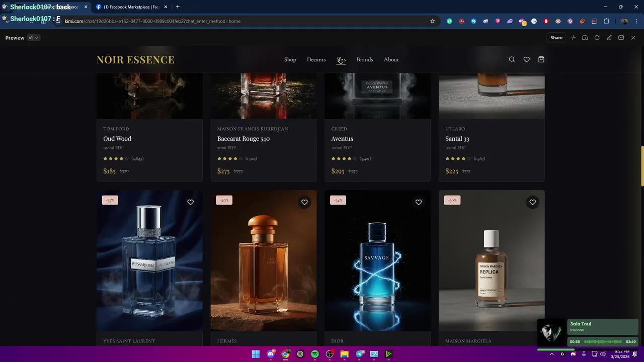Bookmark this page with the star icon

click(x=432, y=21)
